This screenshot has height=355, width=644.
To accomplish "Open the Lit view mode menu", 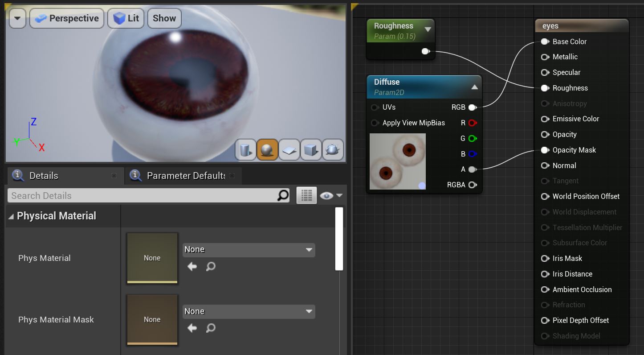I will (126, 18).
